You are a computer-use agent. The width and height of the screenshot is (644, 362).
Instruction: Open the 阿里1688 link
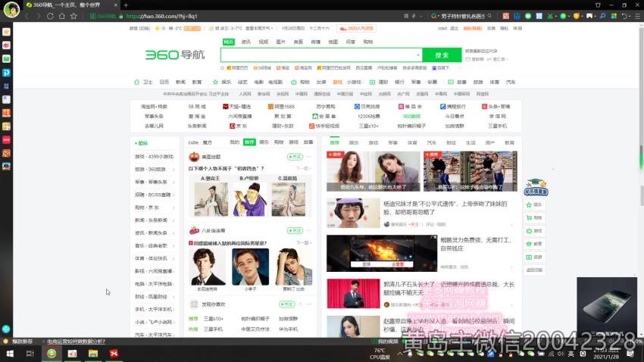pyautogui.click(x=281, y=107)
